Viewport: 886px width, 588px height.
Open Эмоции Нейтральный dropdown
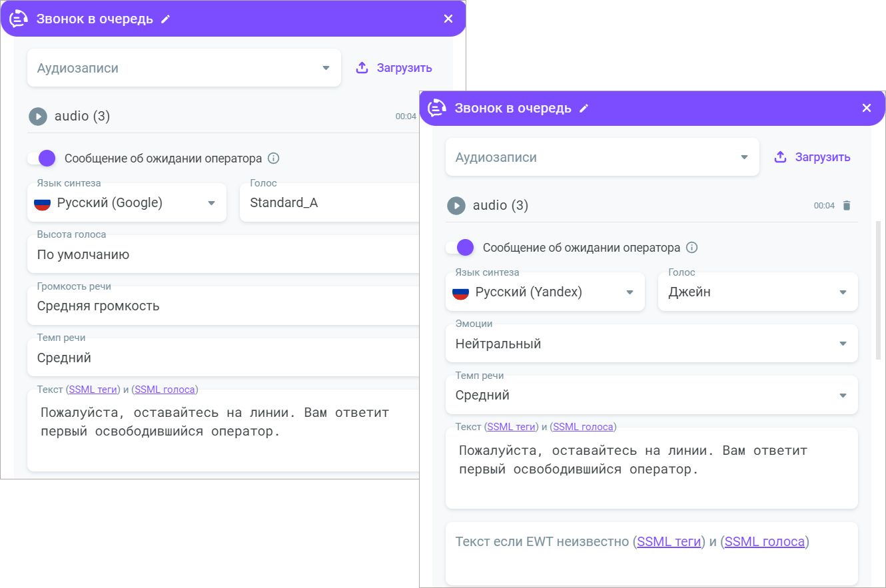(x=652, y=344)
